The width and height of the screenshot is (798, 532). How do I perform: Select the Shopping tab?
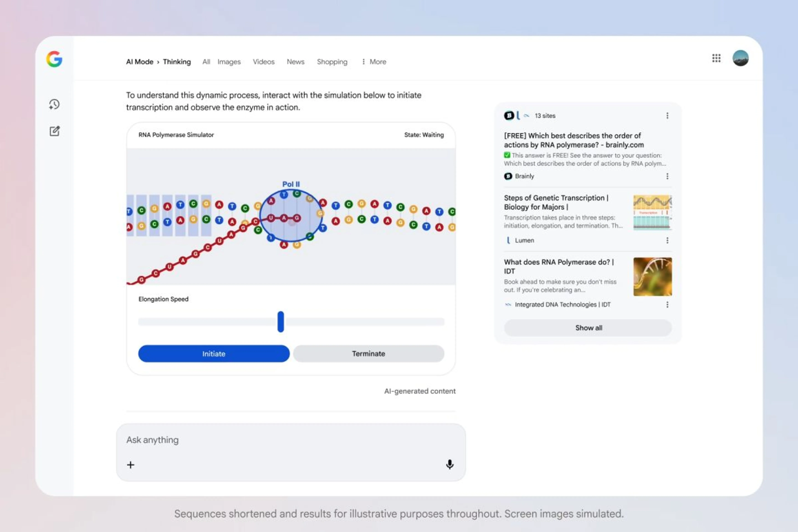(x=332, y=62)
